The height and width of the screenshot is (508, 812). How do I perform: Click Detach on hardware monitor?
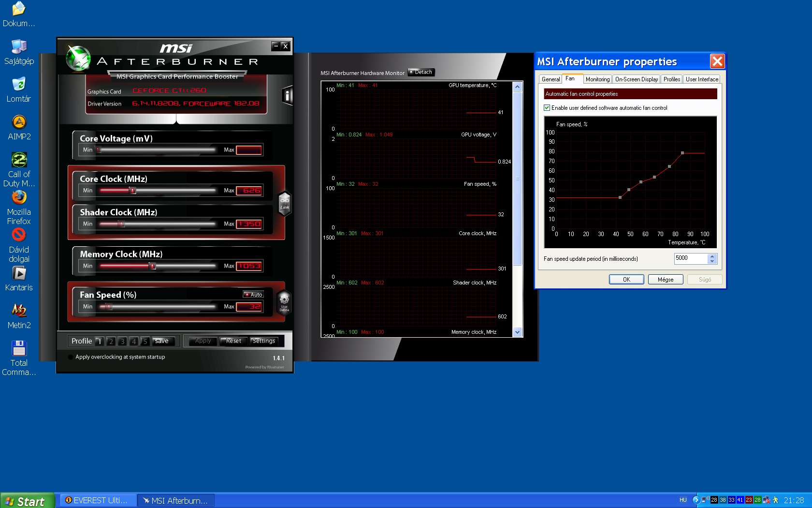[421, 72]
